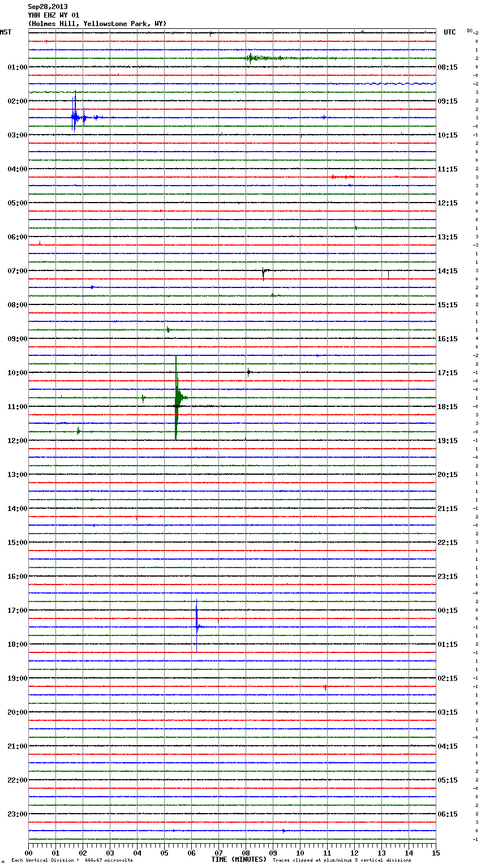Select the 05:00 MST time label

coord(17,203)
